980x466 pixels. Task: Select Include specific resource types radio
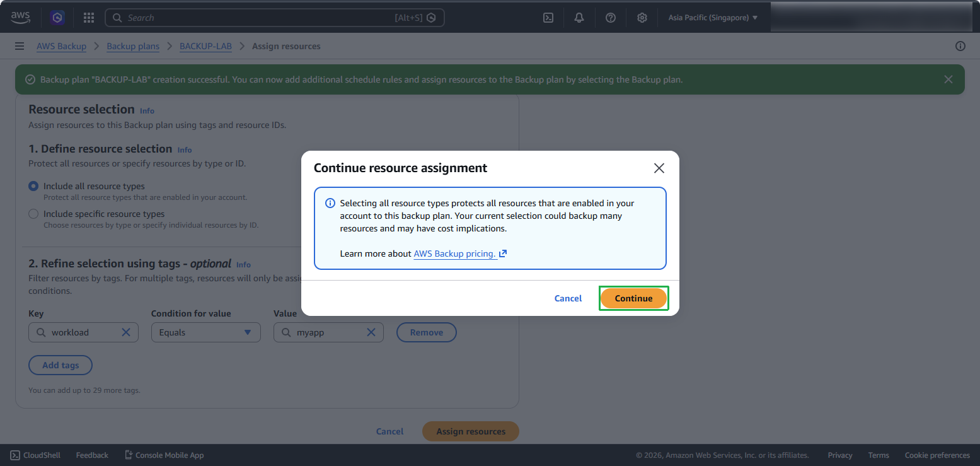33,214
